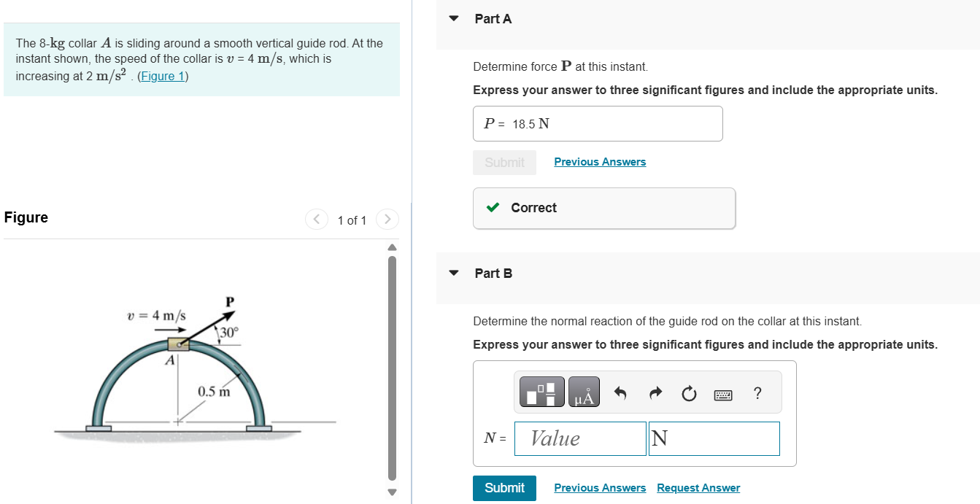This screenshot has width=980, height=504.
Task: Open the units (µÅ) symbol menu
Action: [582, 392]
